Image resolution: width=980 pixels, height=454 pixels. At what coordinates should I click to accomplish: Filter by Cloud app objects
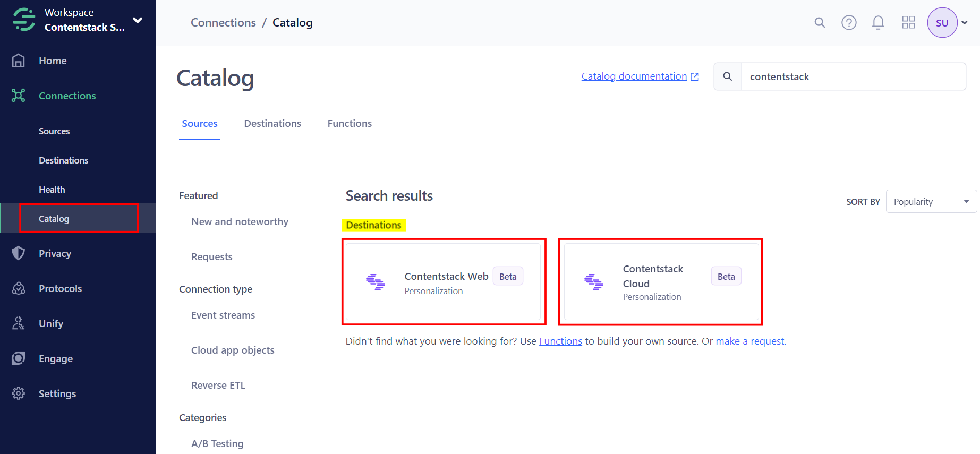point(233,350)
